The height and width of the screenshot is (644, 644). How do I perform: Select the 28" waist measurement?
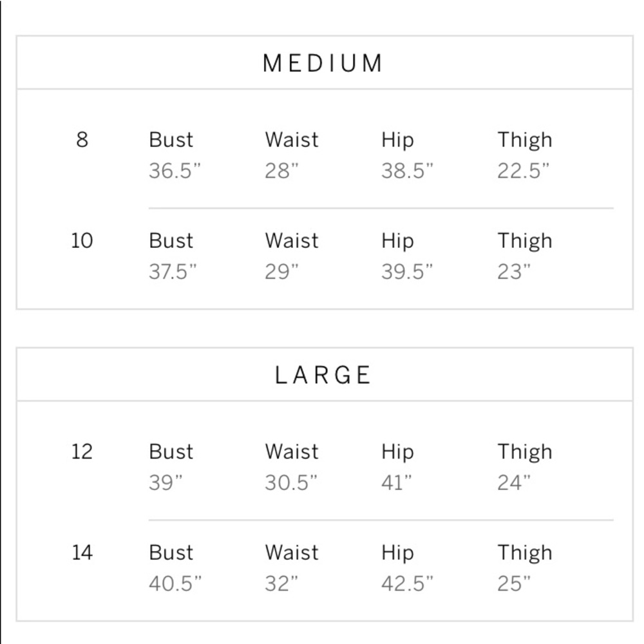[281, 171]
